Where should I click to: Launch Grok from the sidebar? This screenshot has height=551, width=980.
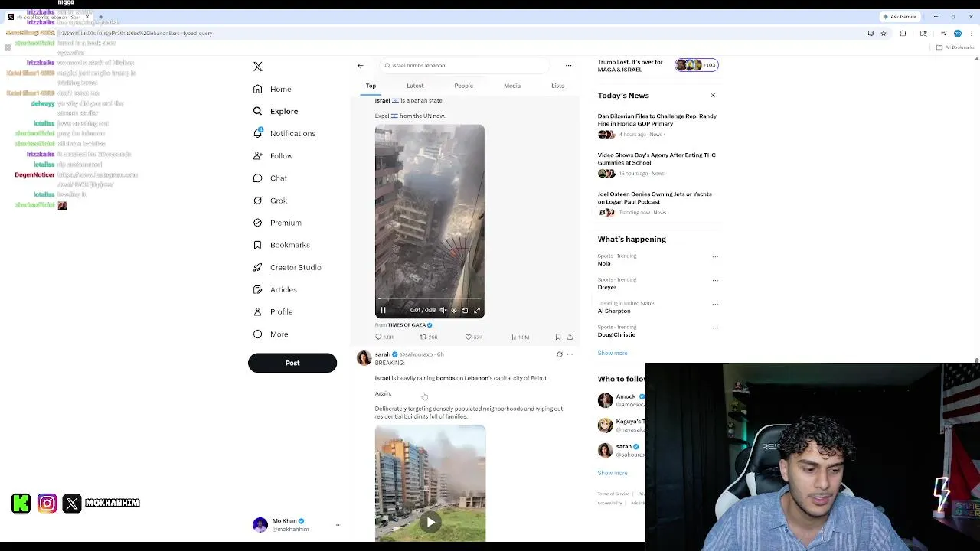coord(269,201)
